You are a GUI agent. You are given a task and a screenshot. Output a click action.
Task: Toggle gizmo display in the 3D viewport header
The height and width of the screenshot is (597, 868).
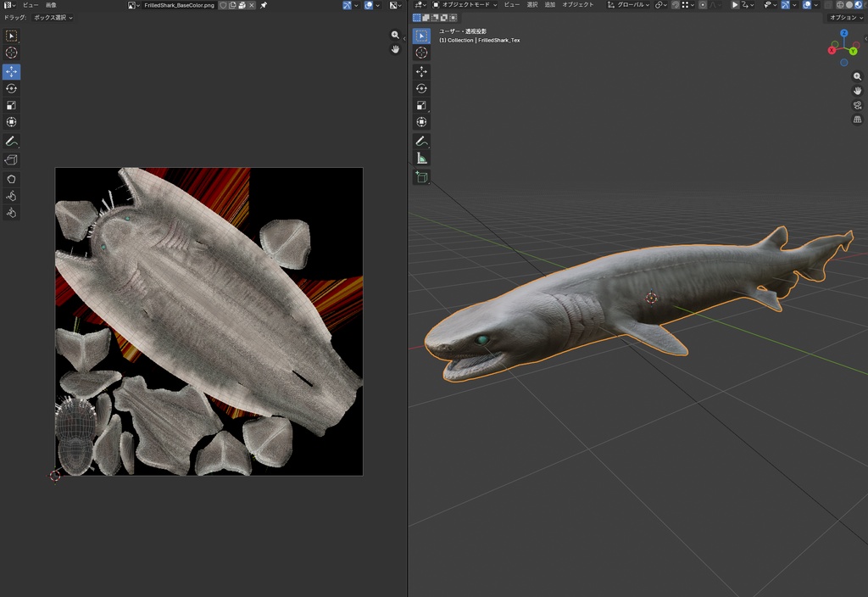coord(785,5)
